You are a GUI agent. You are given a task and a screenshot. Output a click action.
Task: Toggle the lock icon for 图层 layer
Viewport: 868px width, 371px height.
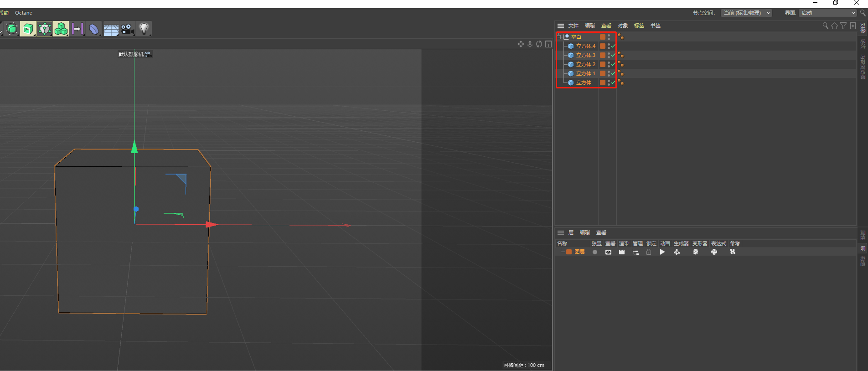pos(649,252)
